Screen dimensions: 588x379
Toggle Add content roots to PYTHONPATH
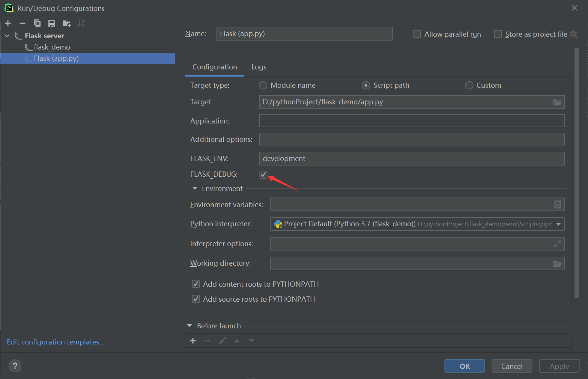tap(196, 284)
